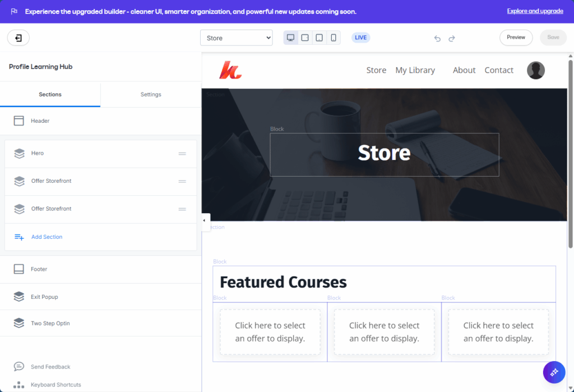Grab the Hero section drag handle
Image resolution: width=574 pixels, height=392 pixels.
coord(182,154)
